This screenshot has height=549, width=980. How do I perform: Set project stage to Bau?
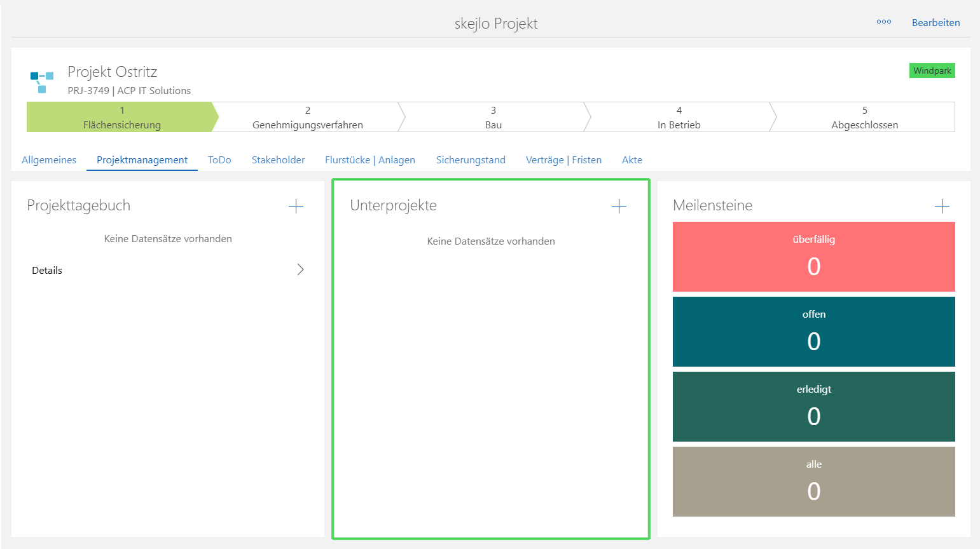(x=493, y=118)
